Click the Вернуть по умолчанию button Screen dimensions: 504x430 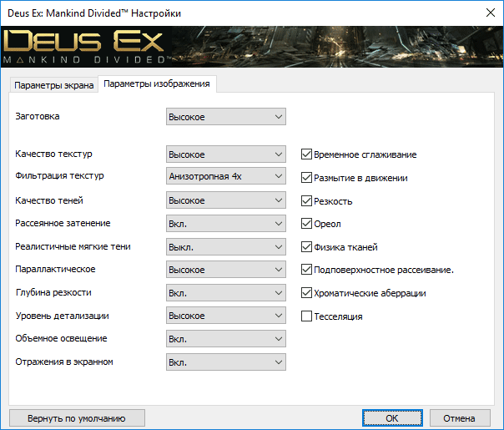(77, 418)
